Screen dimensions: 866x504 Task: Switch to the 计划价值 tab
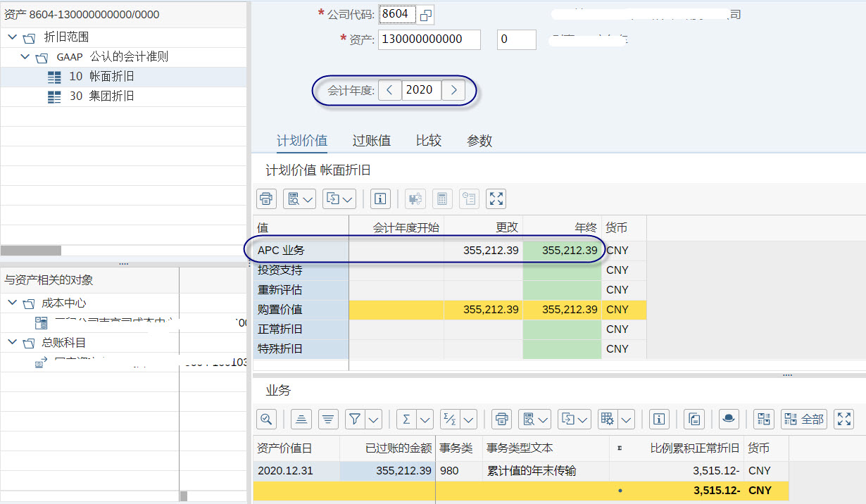point(302,141)
